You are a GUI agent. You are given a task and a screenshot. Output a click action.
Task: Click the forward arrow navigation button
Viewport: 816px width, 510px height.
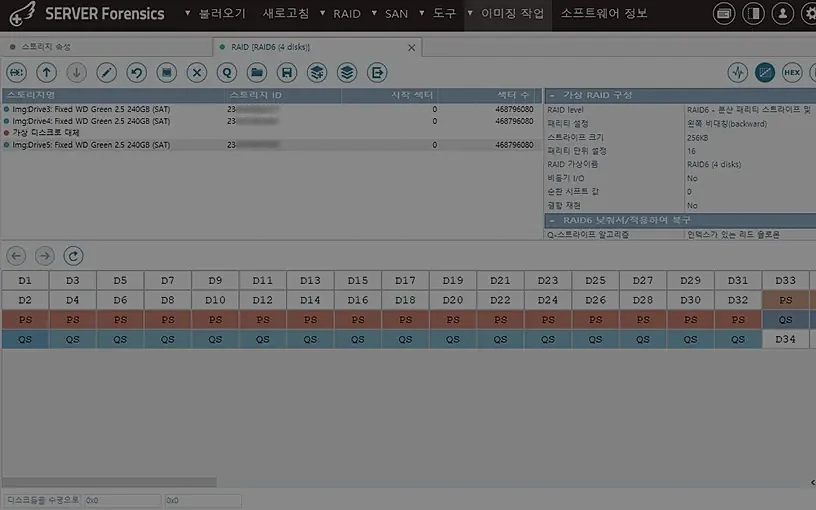[x=45, y=256]
